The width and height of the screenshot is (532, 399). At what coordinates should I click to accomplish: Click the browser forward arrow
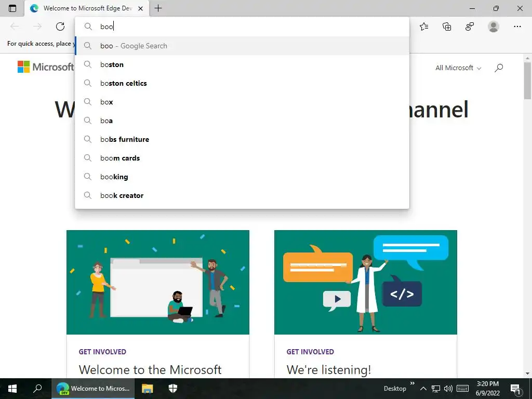click(x=37, y=26)
